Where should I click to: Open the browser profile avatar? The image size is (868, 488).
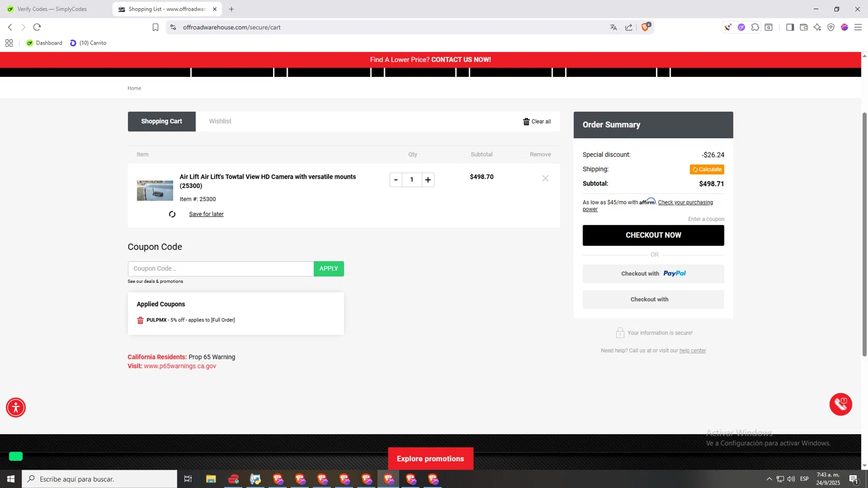point(844,27)
